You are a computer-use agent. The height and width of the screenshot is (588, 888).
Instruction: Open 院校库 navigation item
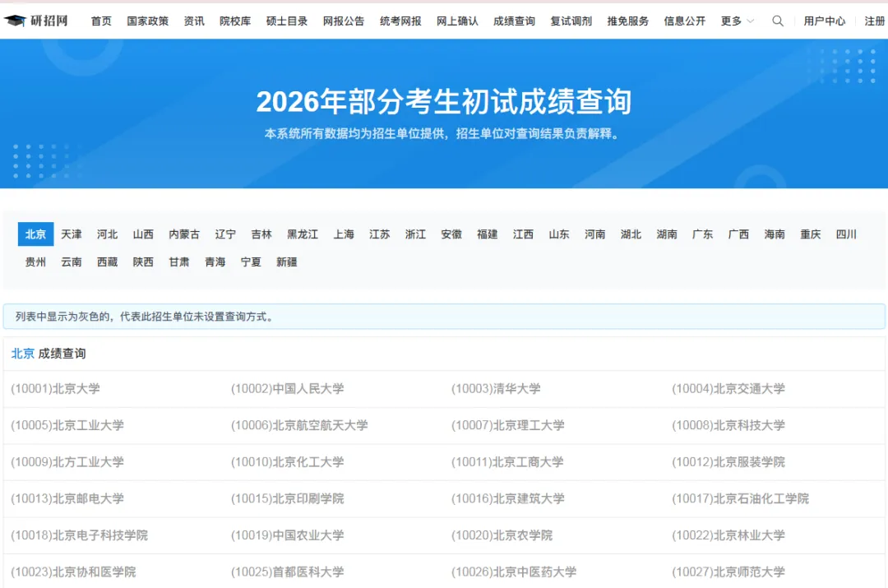click(235, 21)
